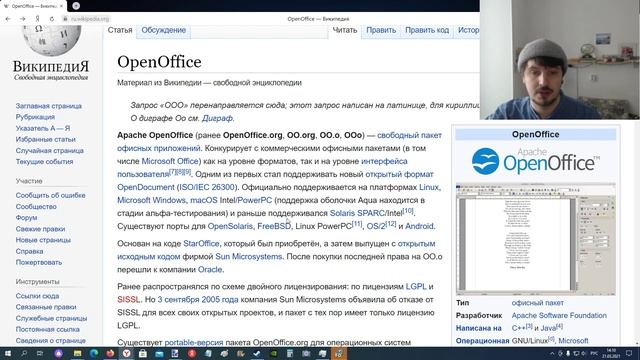Open Windows search from taskbar
This screenshot has height=360, width=640.
[24, 353]
